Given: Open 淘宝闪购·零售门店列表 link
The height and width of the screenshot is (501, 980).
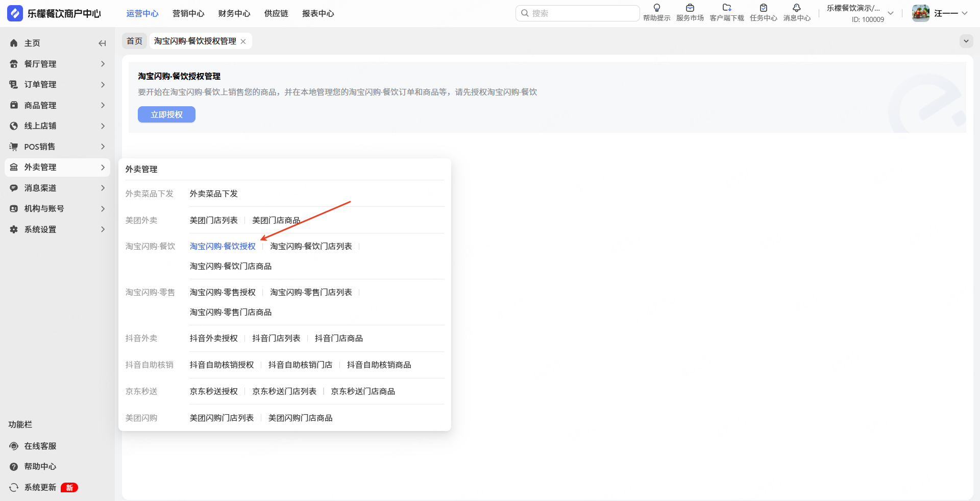Looking at the screenshot, I should pos(311,292).
